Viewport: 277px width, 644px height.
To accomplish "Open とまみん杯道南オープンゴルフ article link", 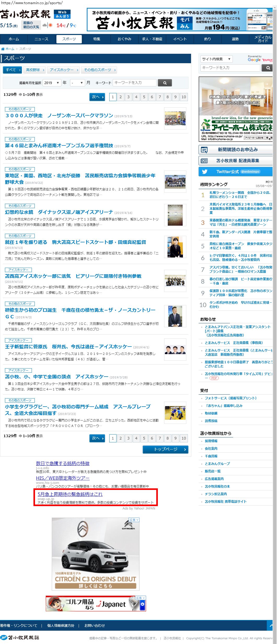I will click(59, 146).
